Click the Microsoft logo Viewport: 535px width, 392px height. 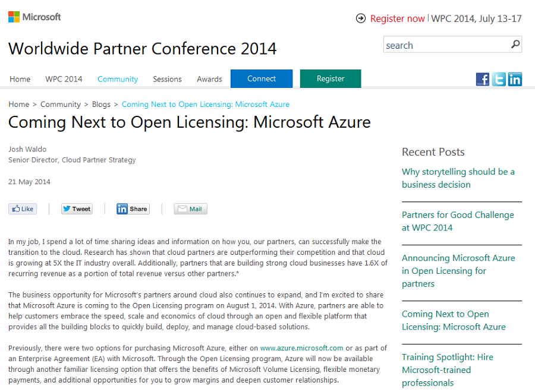(34, 17)
